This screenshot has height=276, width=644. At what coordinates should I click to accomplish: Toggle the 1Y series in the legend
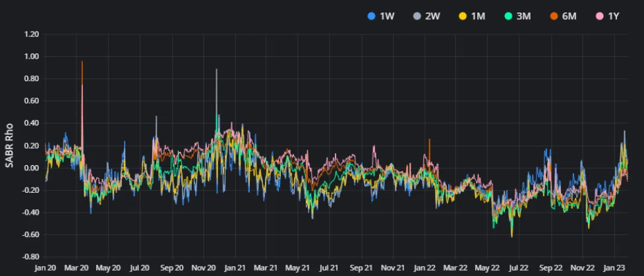click(x=608, y=17)
